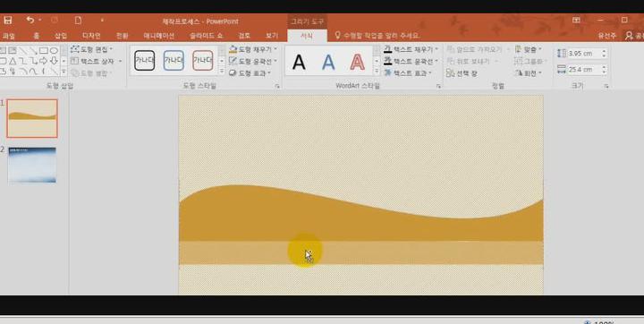Open the 맞춤 align dropdown
This screenshot has height=324, width=644.
(528, 49)
